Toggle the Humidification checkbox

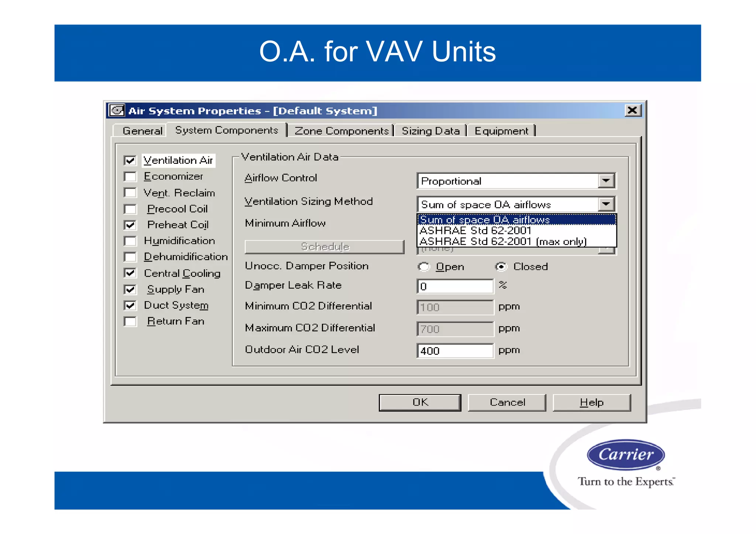point(130,241)
